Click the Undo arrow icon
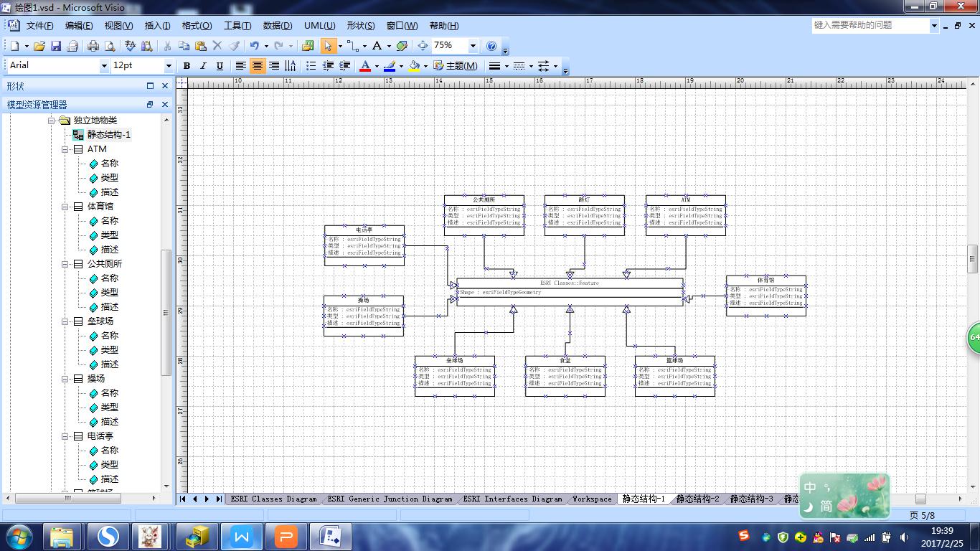The image size is (980, 551). pos(254,46)
